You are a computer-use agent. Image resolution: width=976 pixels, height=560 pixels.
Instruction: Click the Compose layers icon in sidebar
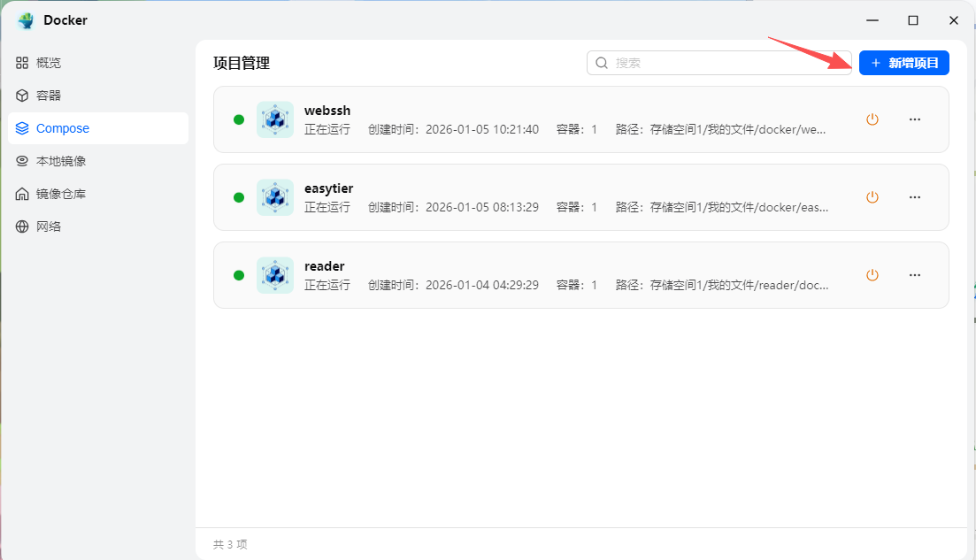click(x=22, y=128)
